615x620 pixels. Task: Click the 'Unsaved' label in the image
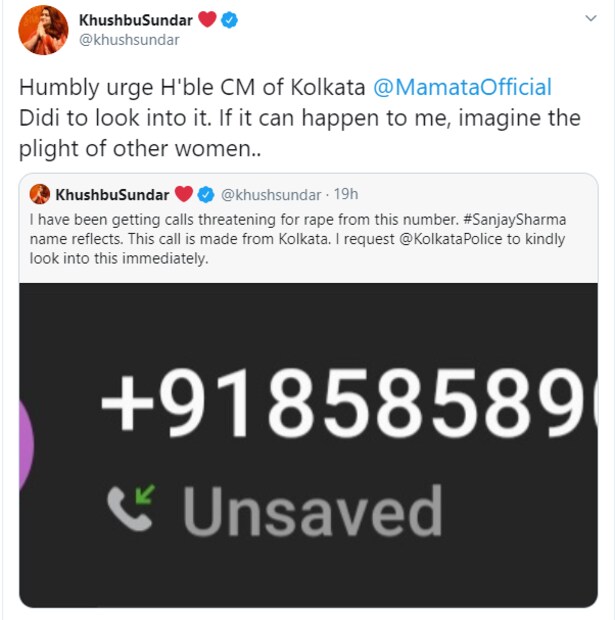pyautogui.click(x=312, y=510)
